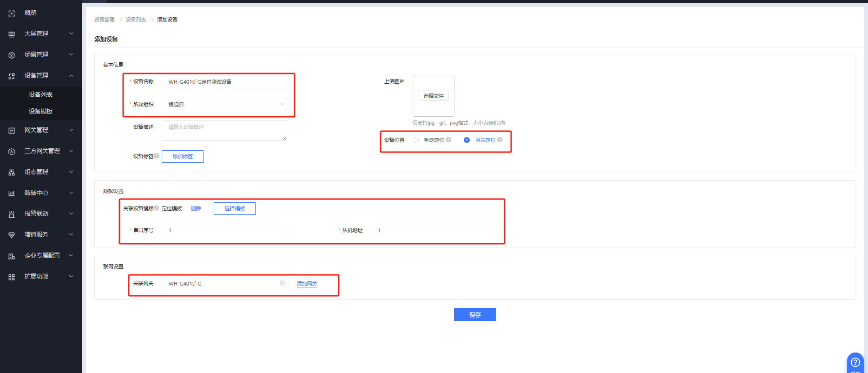
Task: Expand the 三方网关管理 menu chevron
Action: click(x=71, y=151)
